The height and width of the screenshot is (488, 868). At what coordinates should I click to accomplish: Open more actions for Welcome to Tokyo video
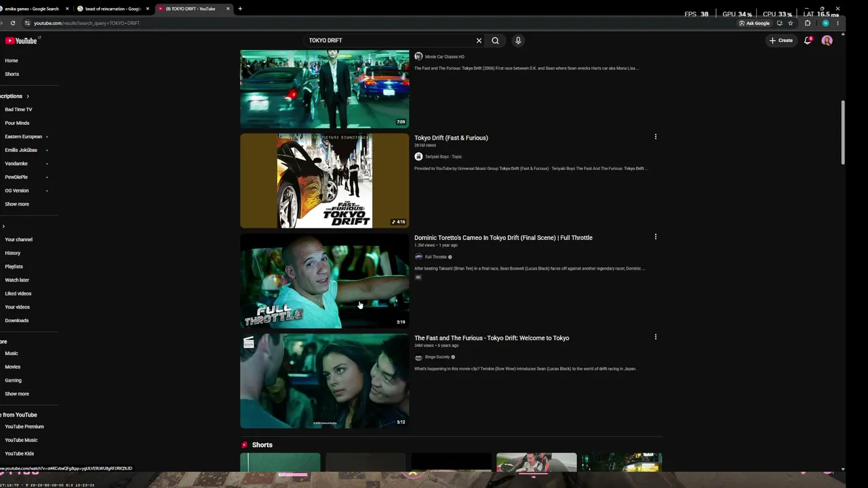pos(655,337)
